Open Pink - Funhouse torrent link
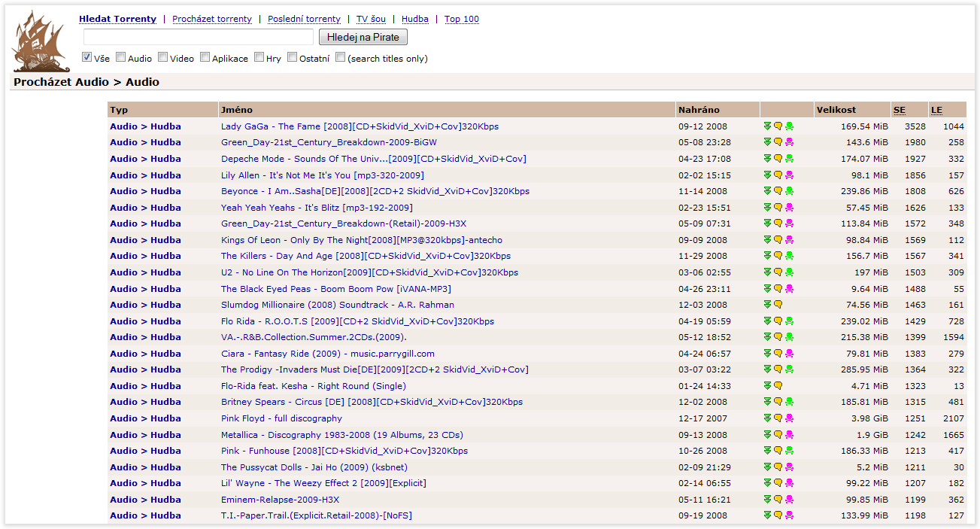The image size is (980, 529). (x=344, y=451)
